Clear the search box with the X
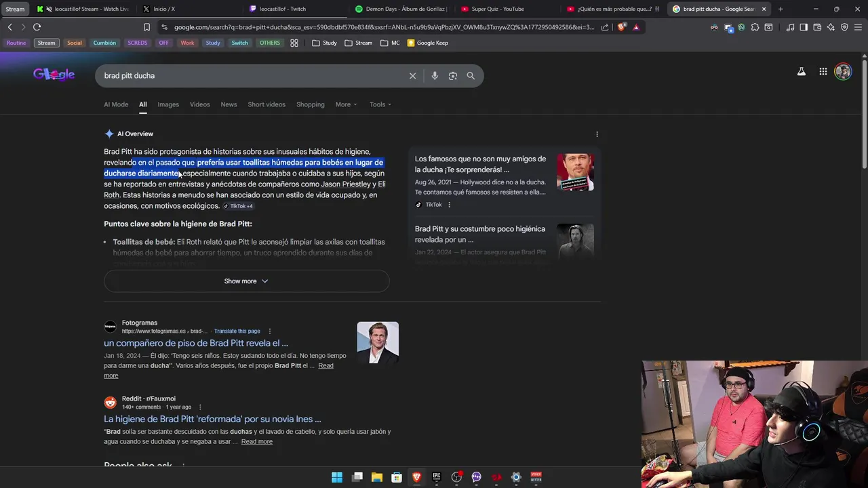868x488 pixels. [412, 76]
